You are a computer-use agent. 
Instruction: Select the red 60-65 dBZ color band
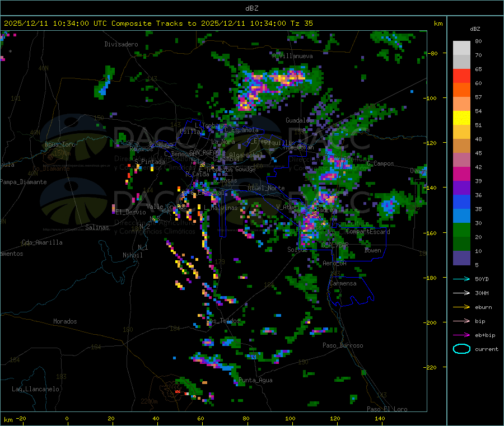461,76
